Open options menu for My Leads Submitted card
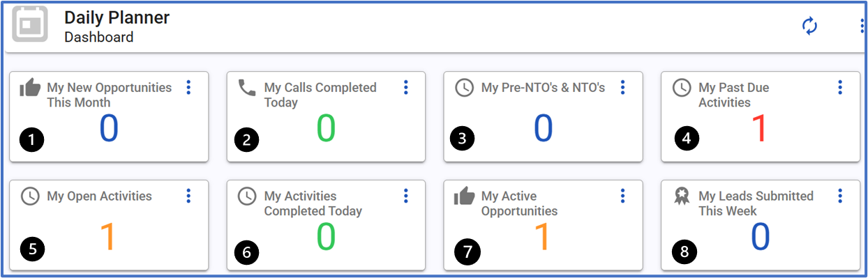Image resolution: width=868 pixels, height=278 pixels. click(x=840, y=196)
